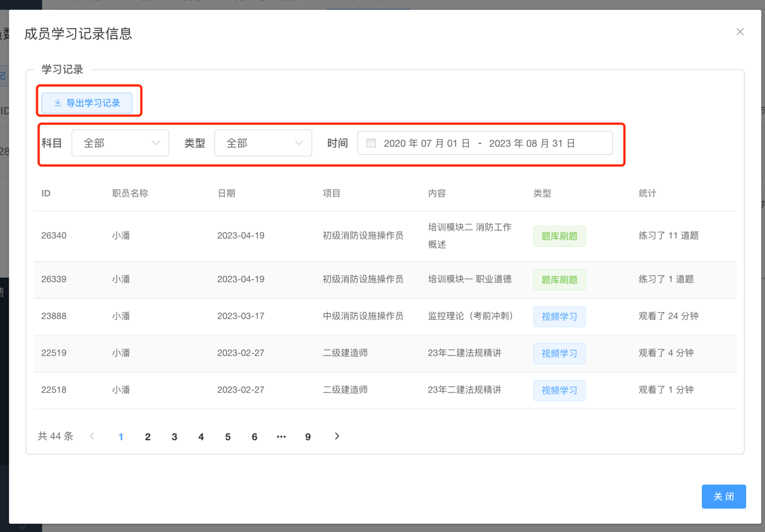Click the previous page left arrow
Image resolution: width=765 pixels, height=532 pixels.
pos(92,436)
